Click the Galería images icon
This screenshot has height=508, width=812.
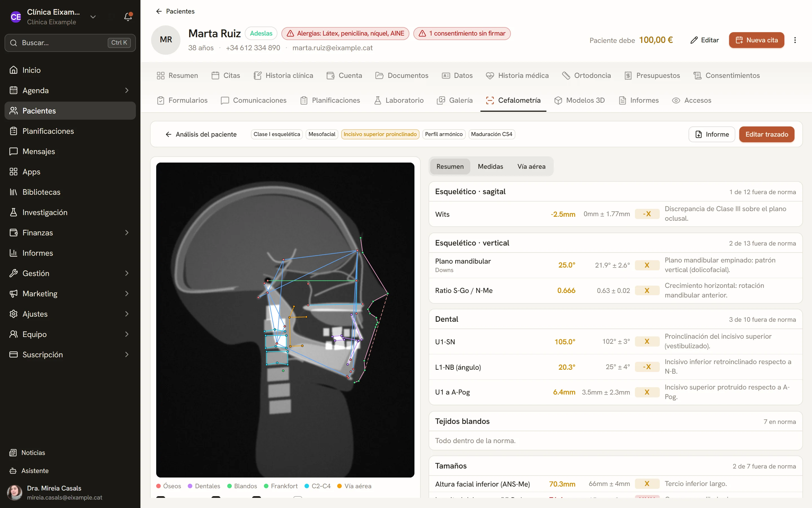click(441, 100)
